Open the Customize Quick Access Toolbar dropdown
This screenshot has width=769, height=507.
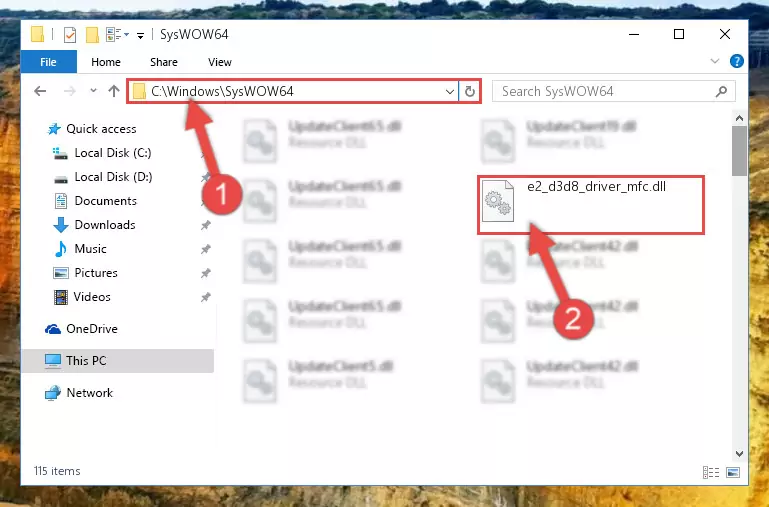(x=140, y=35)
